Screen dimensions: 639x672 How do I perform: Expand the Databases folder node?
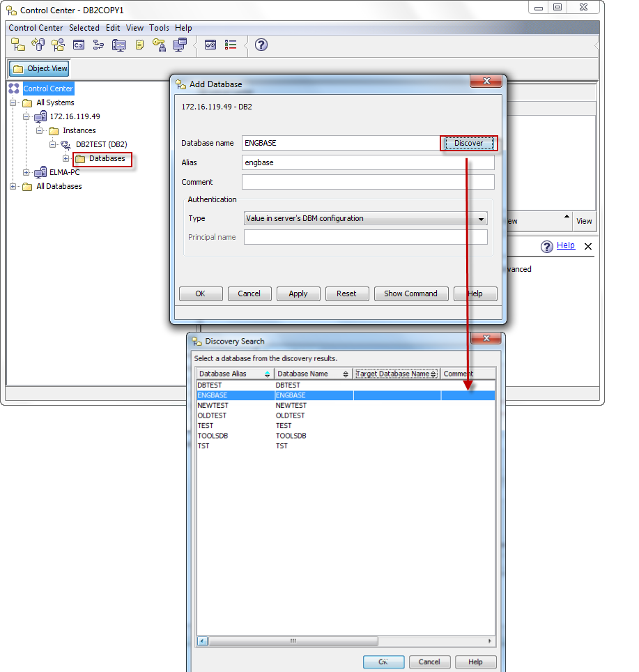click(66, 159)
